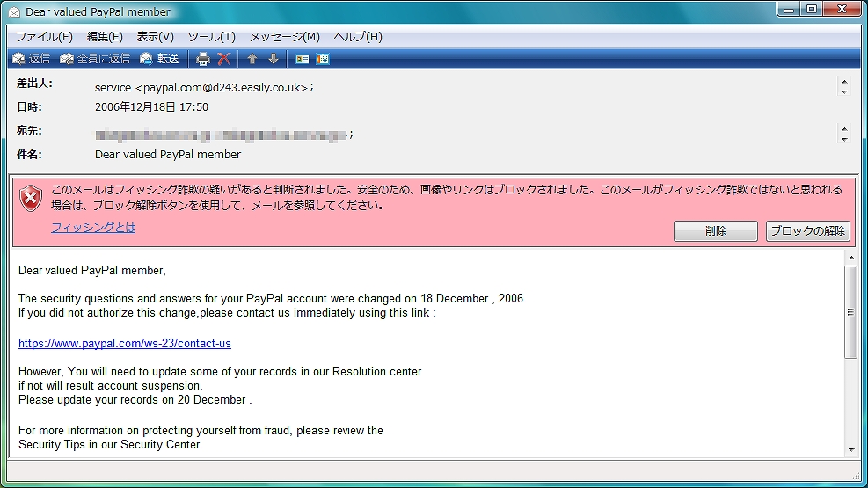Click message body scrollbar up arrow

click(850, 258)
